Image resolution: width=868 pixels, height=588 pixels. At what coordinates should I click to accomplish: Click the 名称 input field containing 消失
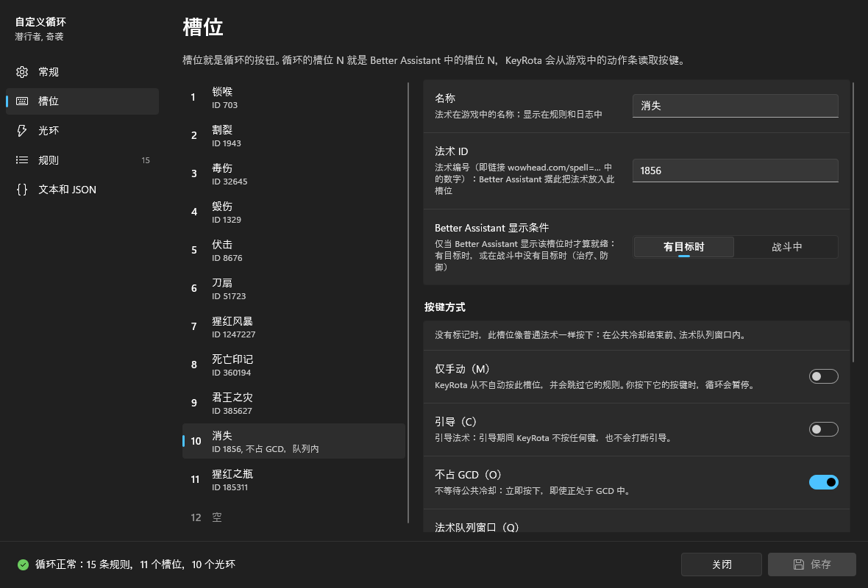point(735,106)
